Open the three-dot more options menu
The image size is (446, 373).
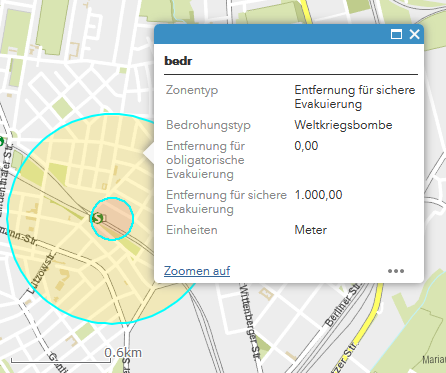396,271
